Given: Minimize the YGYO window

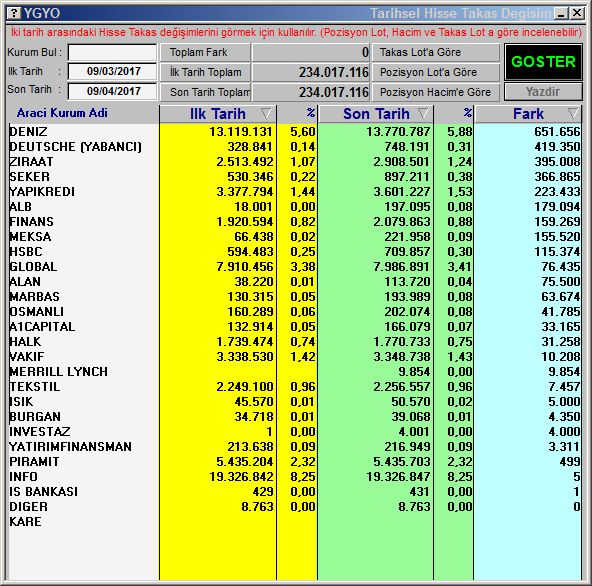Looking at the screenshot, I should pyautogui.click(x=561, y=14).
